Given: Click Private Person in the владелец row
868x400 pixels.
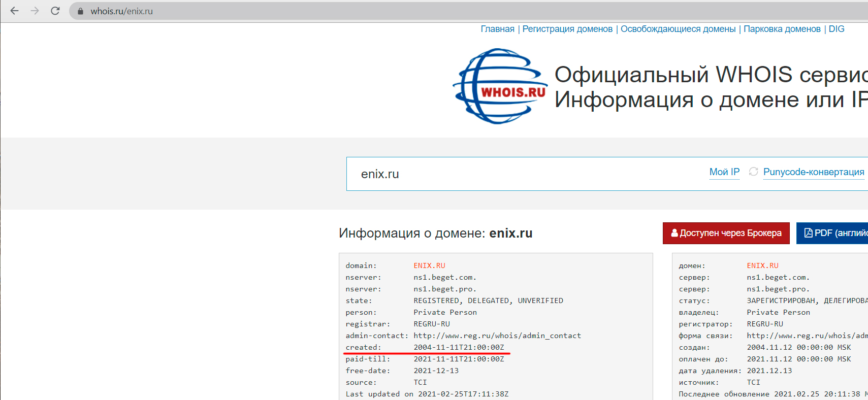Looking at the screenshot, I should (x=778, y=312).
